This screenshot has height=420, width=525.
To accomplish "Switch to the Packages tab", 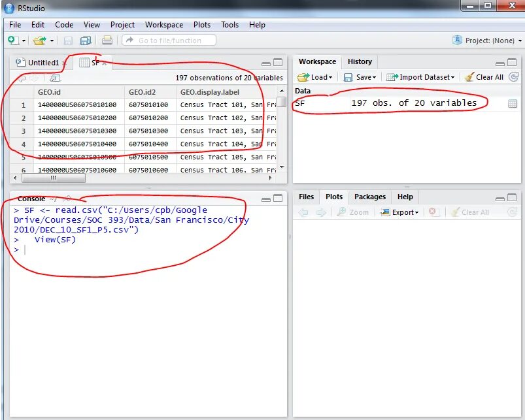I will [x=370, y=197].
